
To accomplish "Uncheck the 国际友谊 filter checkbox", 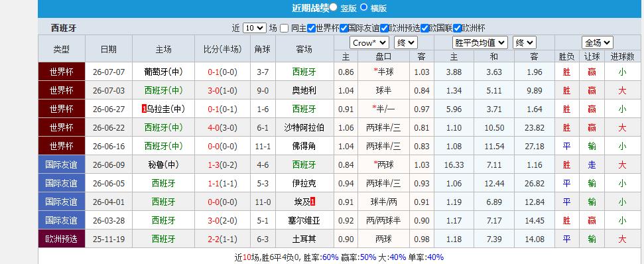I will pyautogui.click(x=344, y=29).
